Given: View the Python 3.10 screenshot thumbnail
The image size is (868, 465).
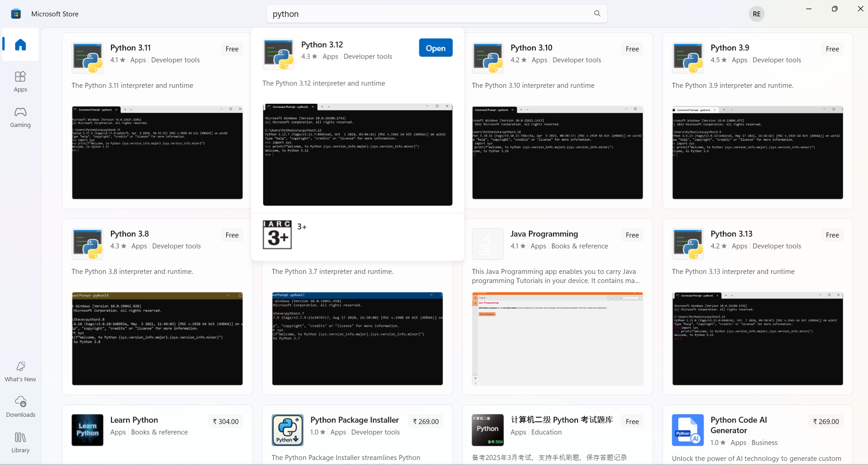Looking at the screenshot, I should click(558, 152).
